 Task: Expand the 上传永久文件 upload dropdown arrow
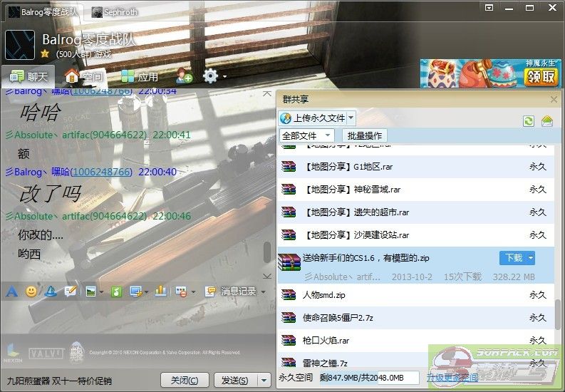point(351,118)
